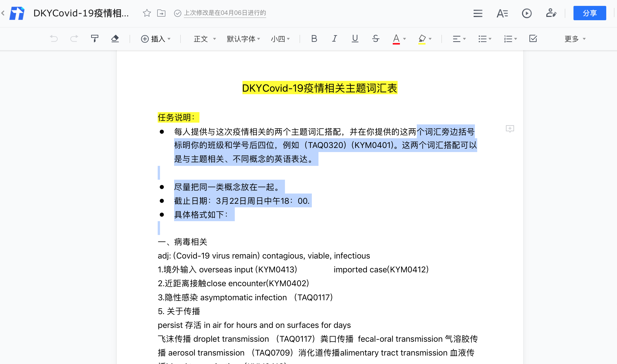
Task: Open the 插入 insert menu
Action: coord(156,39)
